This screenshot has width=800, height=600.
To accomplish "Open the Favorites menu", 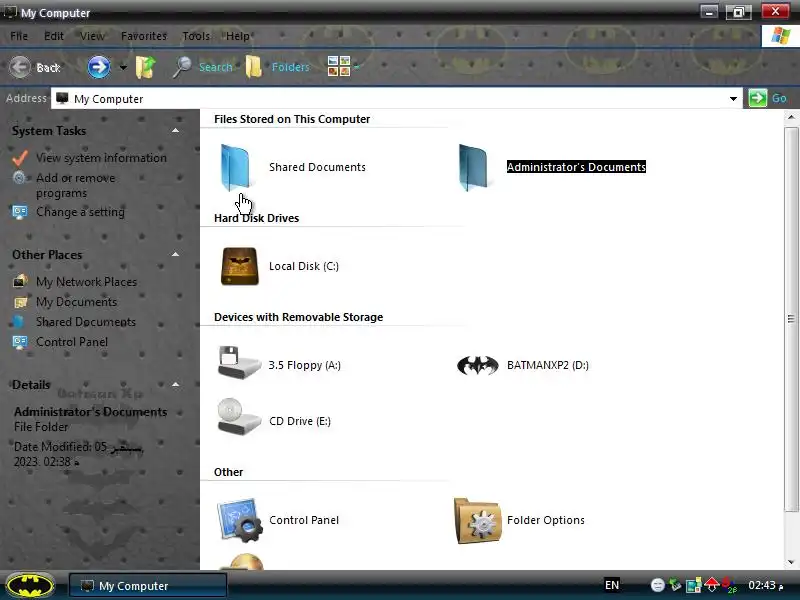I will click(x=144, y=36).
